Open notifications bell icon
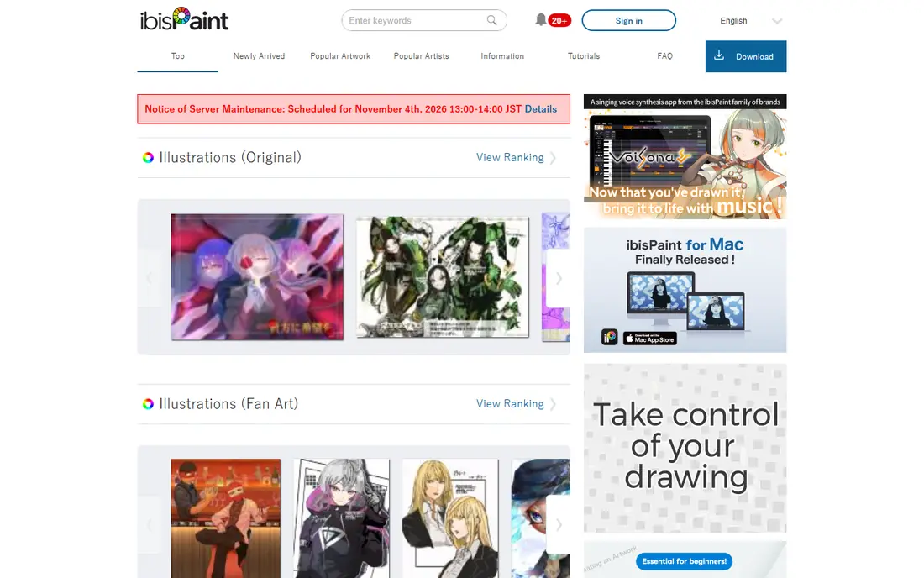 (540, 19)
